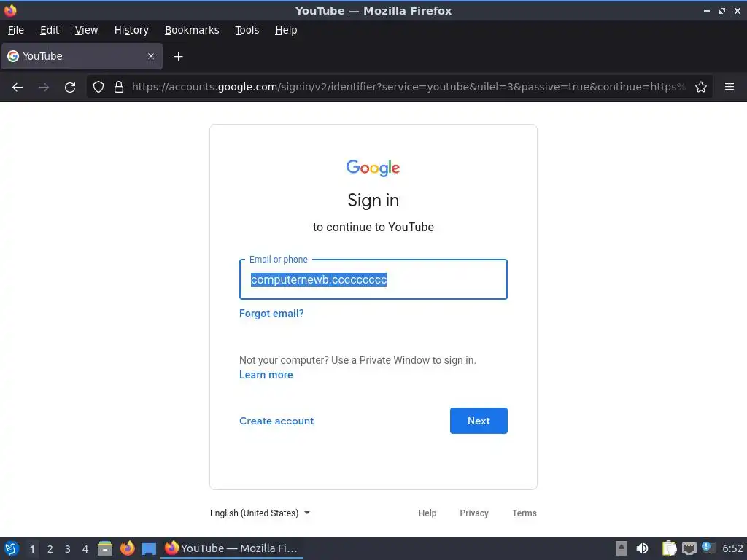Select YouTube — Mozilla Firefox taskbar window button
747x560 pixels.
tap(231, 548)
